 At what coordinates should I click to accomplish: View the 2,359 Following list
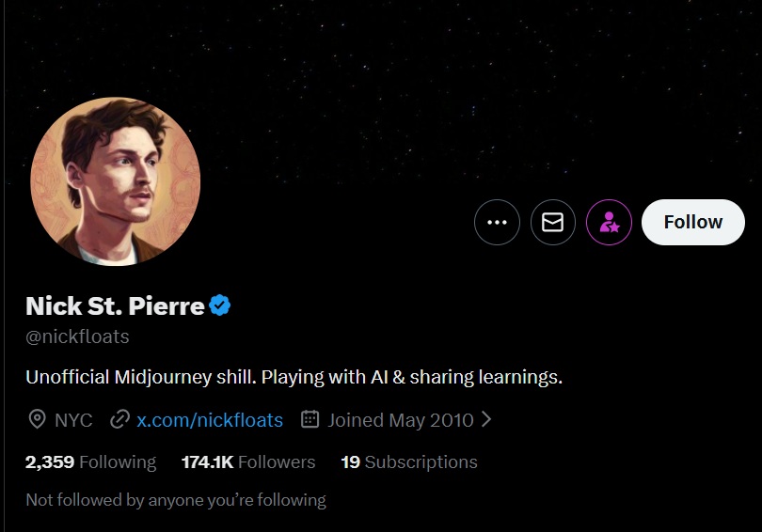90,462
